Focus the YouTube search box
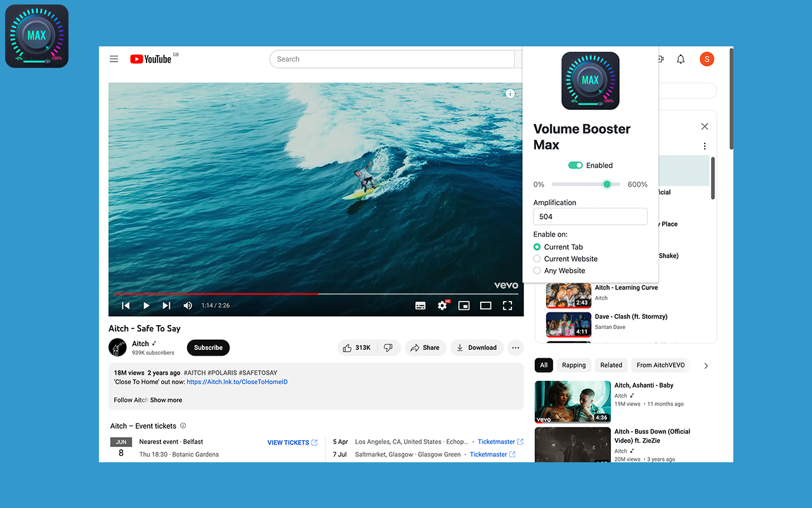812x508 pixels. coord(391,59)
